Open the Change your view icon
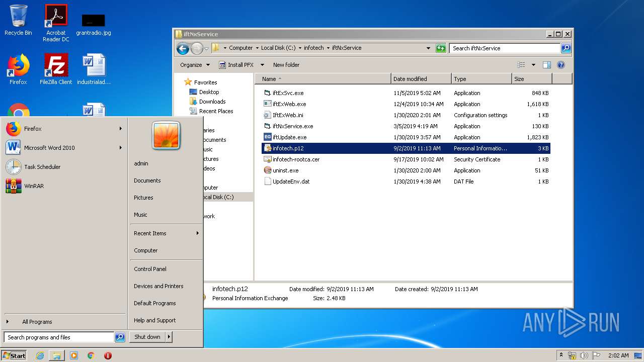The height and width of the screenshot is (362, 644). (521, 65)
